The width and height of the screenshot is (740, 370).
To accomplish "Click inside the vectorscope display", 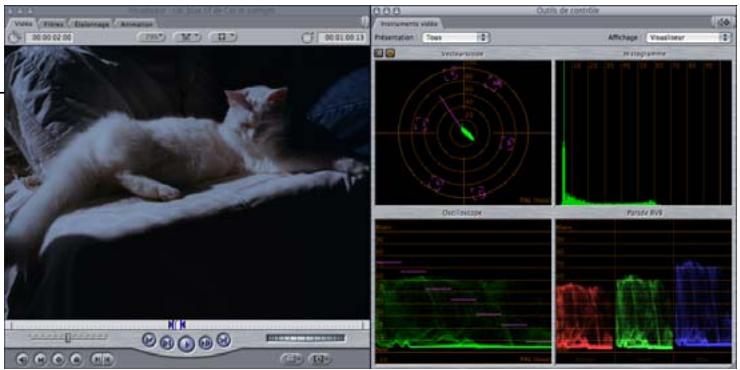I will click(x=463, y=132).
